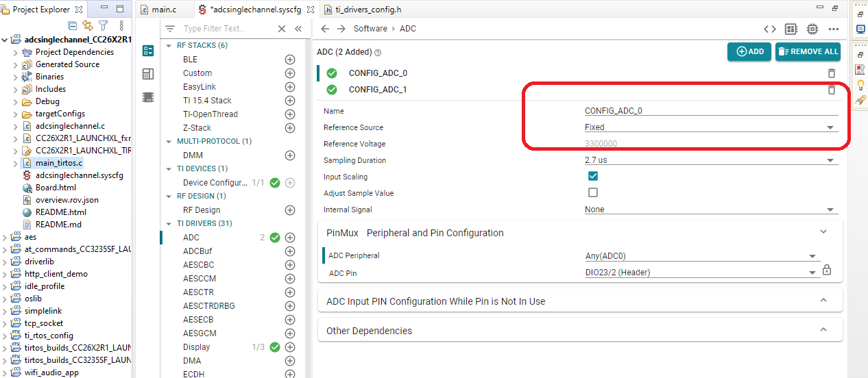
Task: Clear the module filter text
Action: click(282, 29)
